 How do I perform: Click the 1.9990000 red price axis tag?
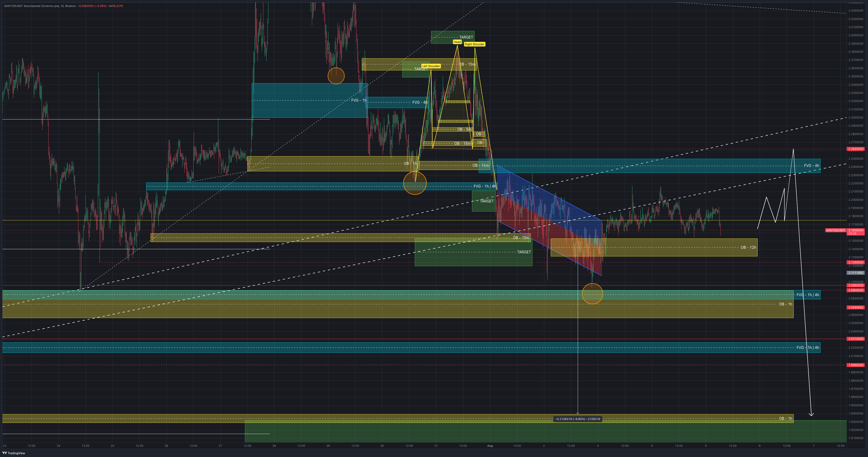coord(855,365)
